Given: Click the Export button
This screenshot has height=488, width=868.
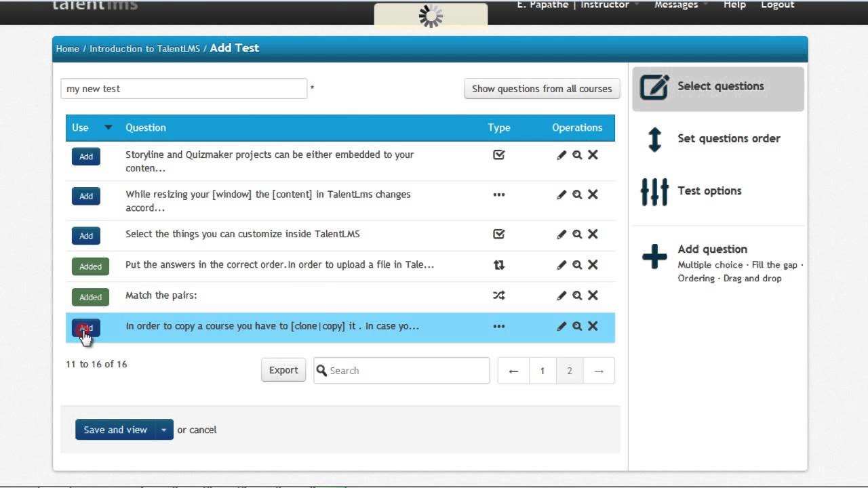Looking at the screenshot, I should 283,370.
